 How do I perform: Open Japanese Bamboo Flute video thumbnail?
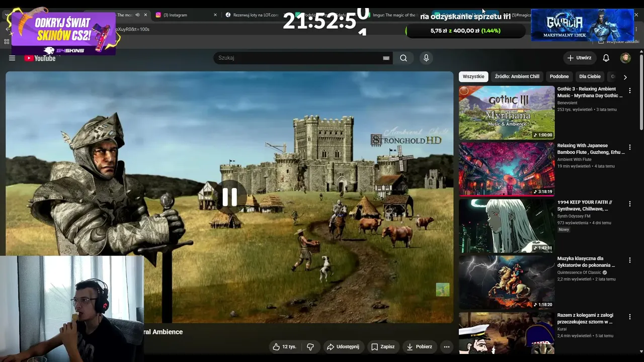[x=507, y=169]
